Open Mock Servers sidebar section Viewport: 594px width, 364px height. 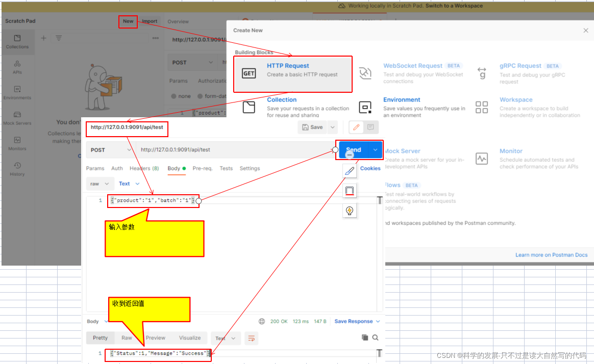point(17,118)
